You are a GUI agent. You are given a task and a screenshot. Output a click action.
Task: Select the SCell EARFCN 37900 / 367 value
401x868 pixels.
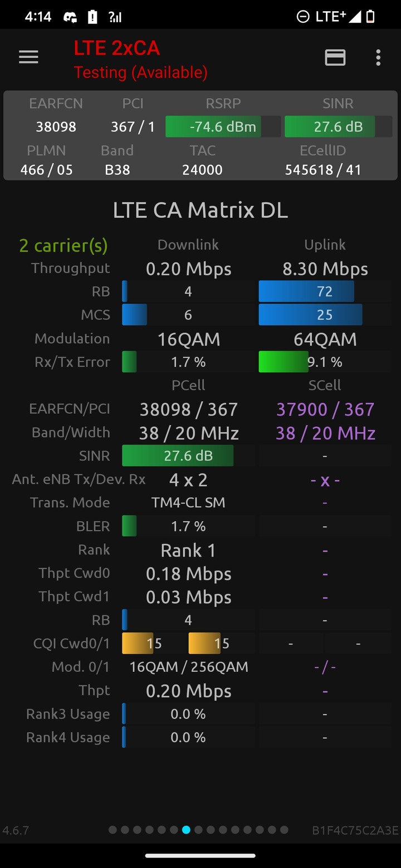click(x=325, y=410)
